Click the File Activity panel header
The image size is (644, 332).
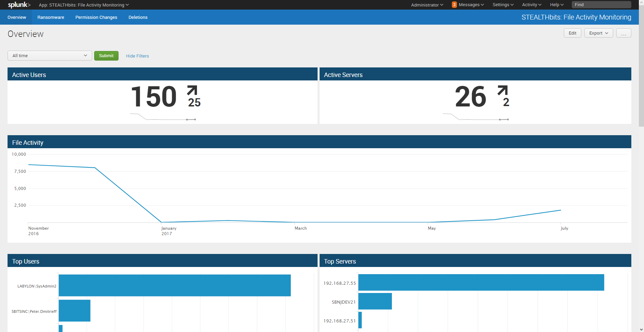click(319, 142)
